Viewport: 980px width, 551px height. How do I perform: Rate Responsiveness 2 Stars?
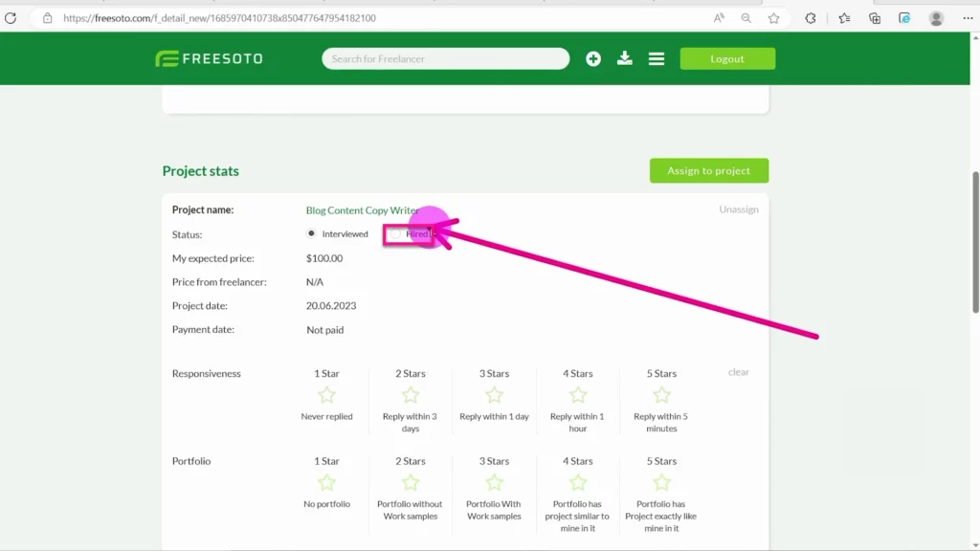pos(410,395)
